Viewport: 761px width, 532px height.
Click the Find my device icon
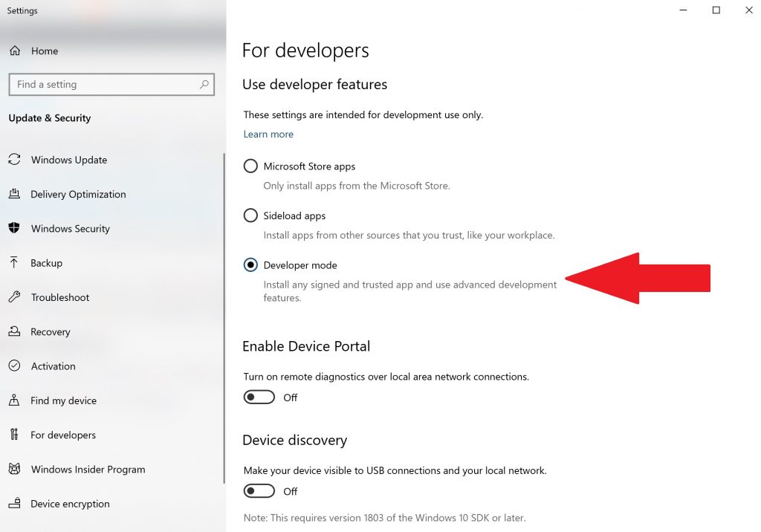coord(15,400)
